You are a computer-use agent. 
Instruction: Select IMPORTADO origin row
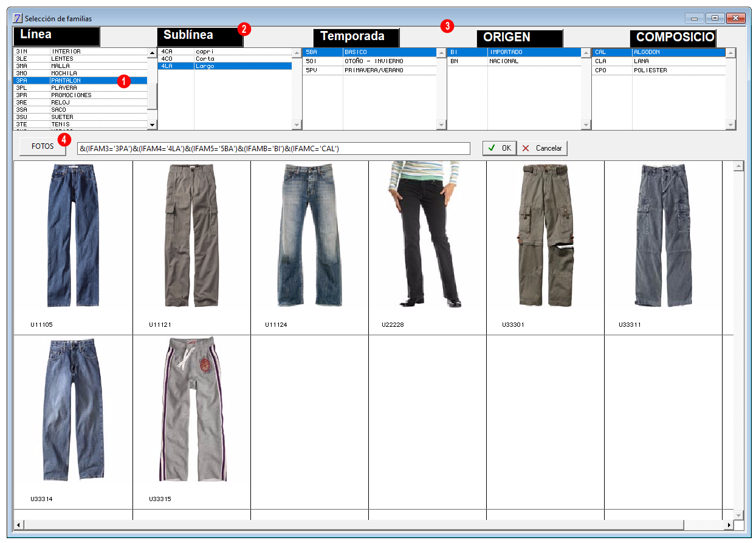(x=514, y=52)
